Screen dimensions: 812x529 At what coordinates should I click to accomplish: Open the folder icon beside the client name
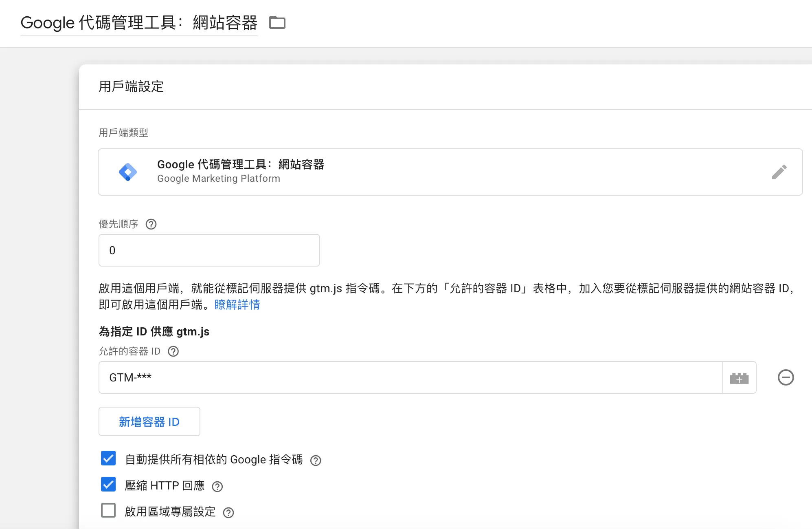point(277,22)
